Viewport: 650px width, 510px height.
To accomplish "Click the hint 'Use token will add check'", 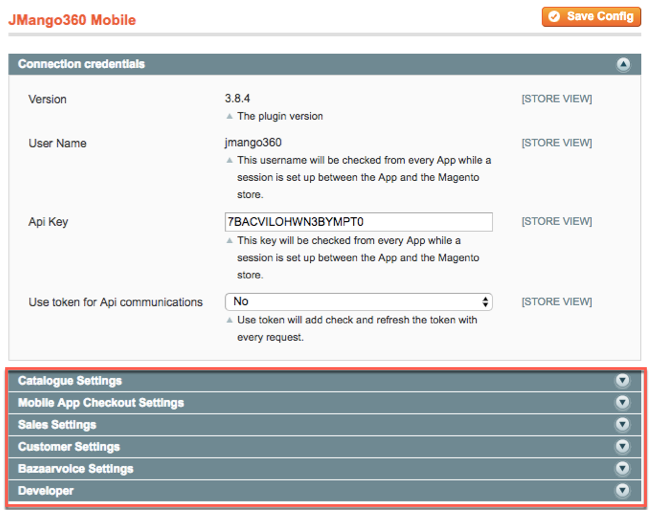I will 357,329.
